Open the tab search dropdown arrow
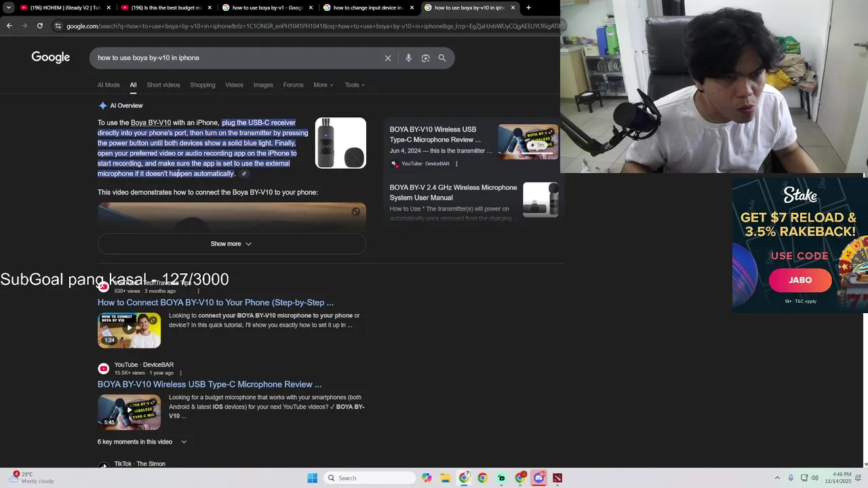 pos(9,7)
